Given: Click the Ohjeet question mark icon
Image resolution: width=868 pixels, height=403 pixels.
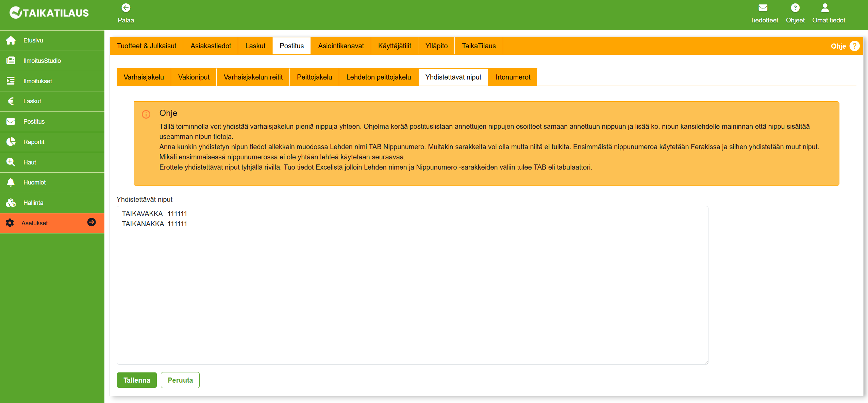Looking at the screenshot, I should pyautogui.click(x=795, y=8).
